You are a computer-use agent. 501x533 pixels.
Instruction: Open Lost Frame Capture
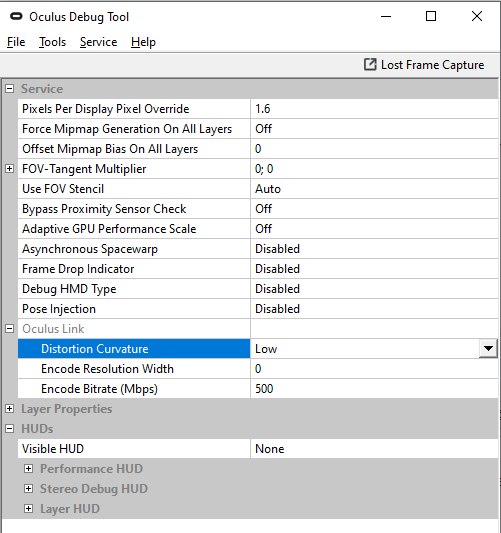(x=424, y=65)
